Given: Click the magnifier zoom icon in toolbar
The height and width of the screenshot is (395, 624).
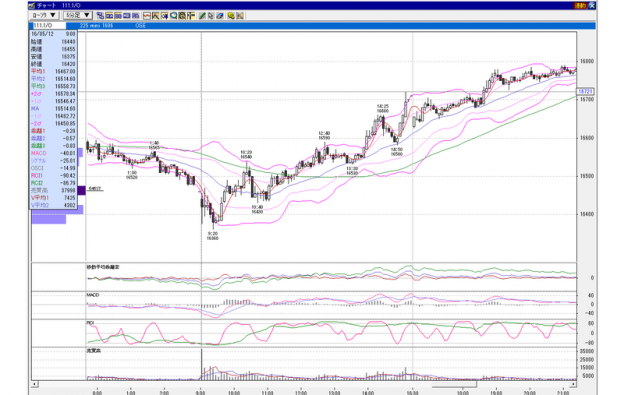Looking at the screenshot, I should click(x=174, y=16).
